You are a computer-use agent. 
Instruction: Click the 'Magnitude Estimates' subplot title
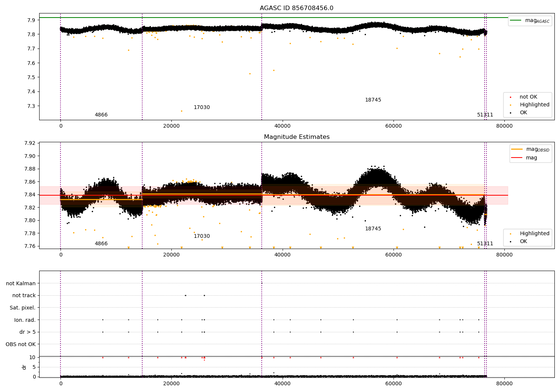coord(296,137)
